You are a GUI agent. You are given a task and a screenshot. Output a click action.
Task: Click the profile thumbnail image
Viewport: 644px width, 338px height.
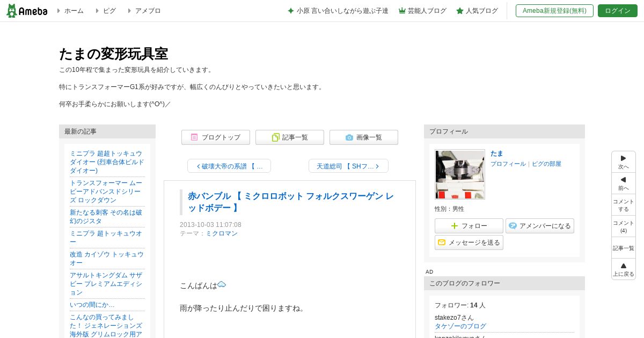(460, 174)
